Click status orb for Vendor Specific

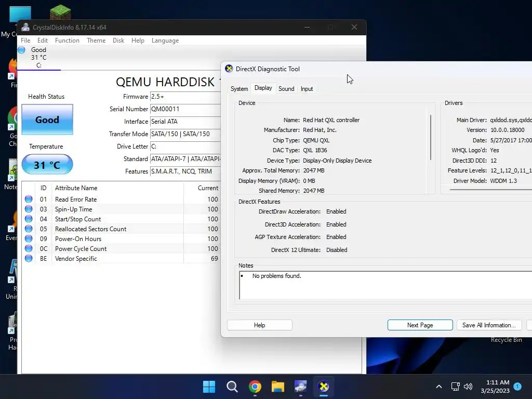(x=29, y=258)
